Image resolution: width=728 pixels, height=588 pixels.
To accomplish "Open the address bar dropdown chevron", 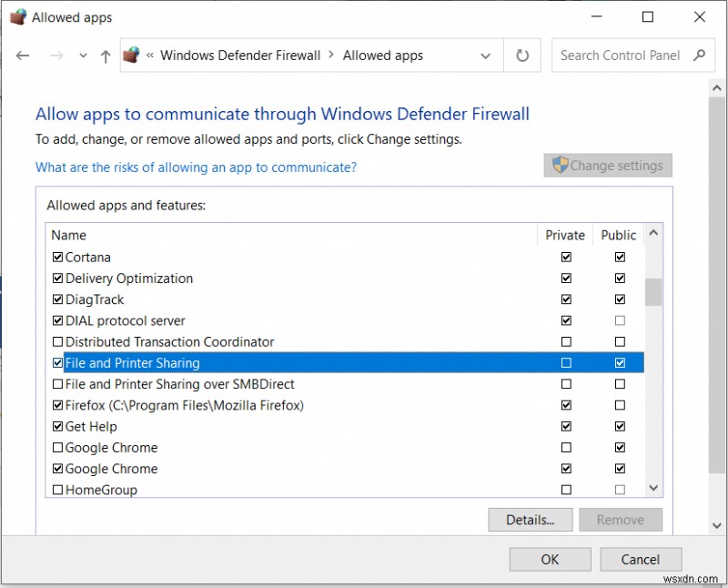I will [x=487, y=55].
